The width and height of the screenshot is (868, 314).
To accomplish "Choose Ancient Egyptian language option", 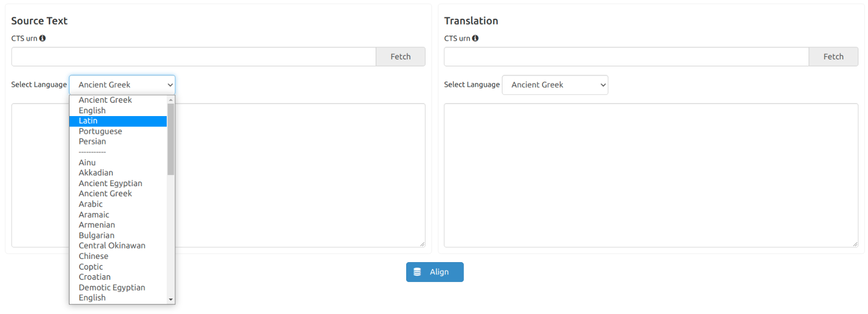I will click(111, 183).
